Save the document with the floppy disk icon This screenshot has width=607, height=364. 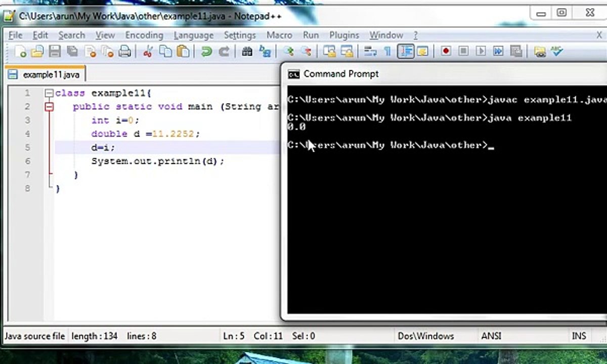coord(55,51)
